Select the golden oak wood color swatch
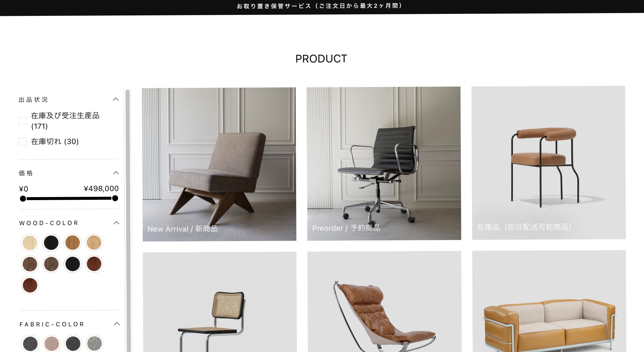The height and width of the screenshot is (352, 644). pos(73,243)
